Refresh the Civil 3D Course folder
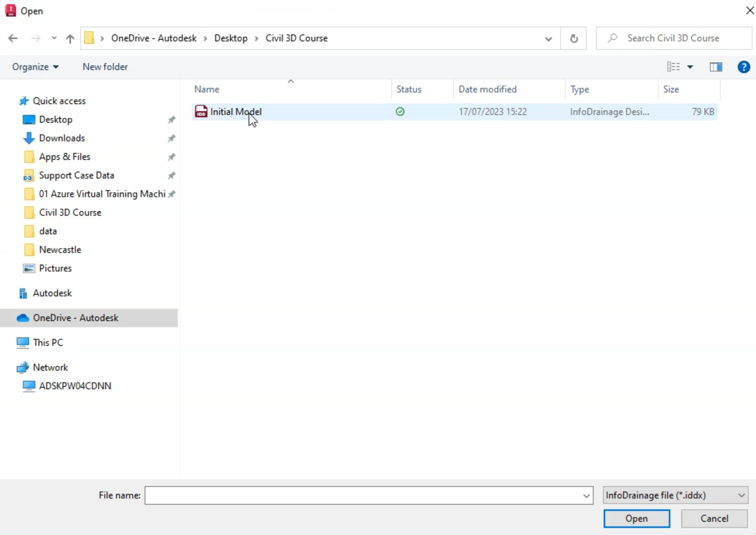Image resolution: width=756 pixels, height=535 pixels. pos(574,38)
